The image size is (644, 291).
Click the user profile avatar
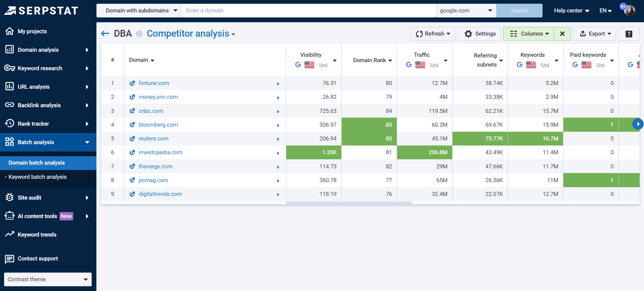point(629,10)
